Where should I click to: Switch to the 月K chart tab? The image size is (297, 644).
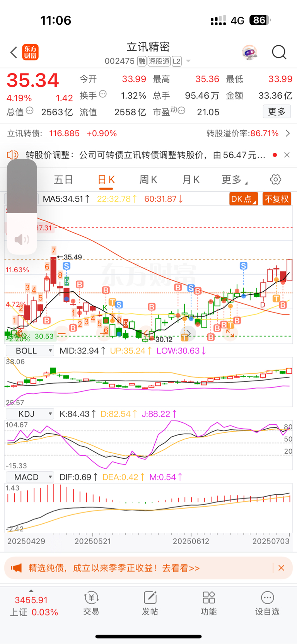point(191,180)
